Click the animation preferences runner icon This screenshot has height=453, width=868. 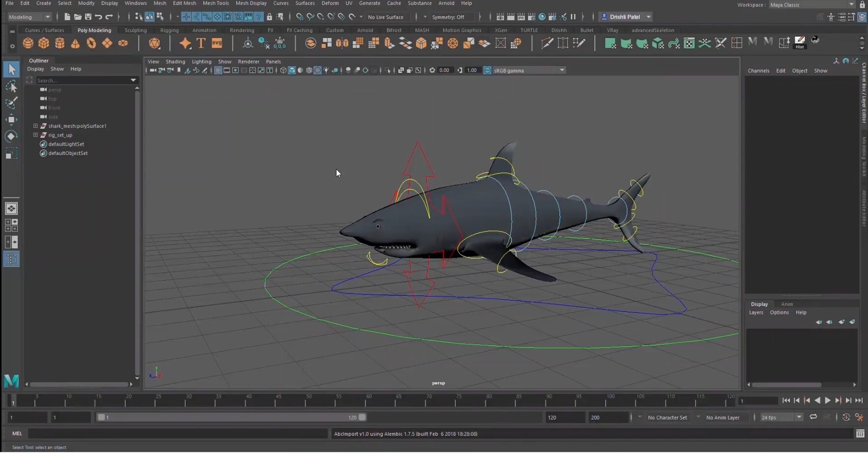tap(860, 417)
